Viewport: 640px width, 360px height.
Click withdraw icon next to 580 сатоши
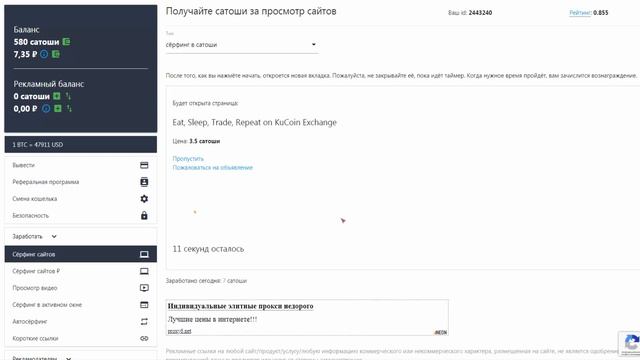point(66,42)
